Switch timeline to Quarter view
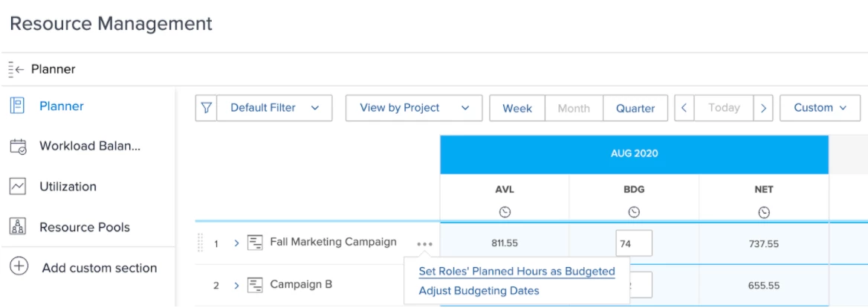 635,108
